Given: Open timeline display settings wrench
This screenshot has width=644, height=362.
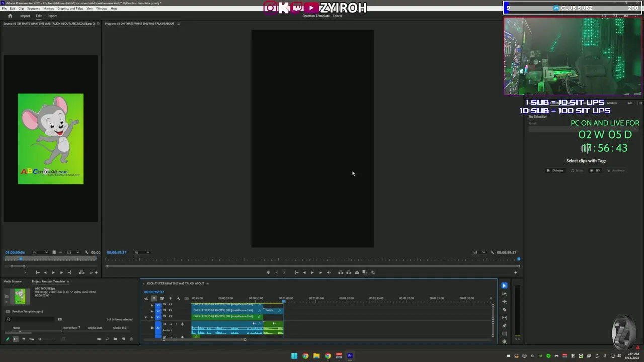Looking at the screenshot, I should click(178, 298).
